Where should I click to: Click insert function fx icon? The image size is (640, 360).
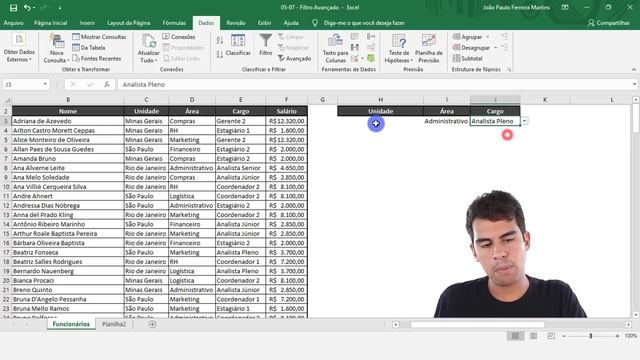107,84
